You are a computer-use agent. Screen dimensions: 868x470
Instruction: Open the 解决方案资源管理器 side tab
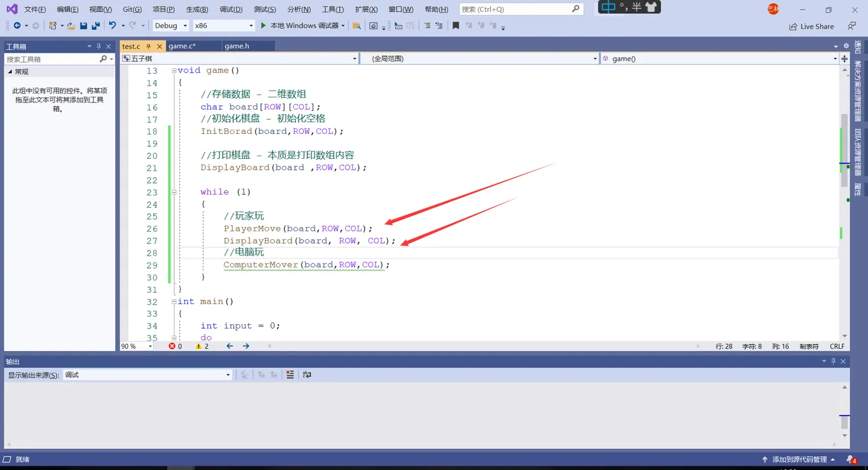(858, 91)
